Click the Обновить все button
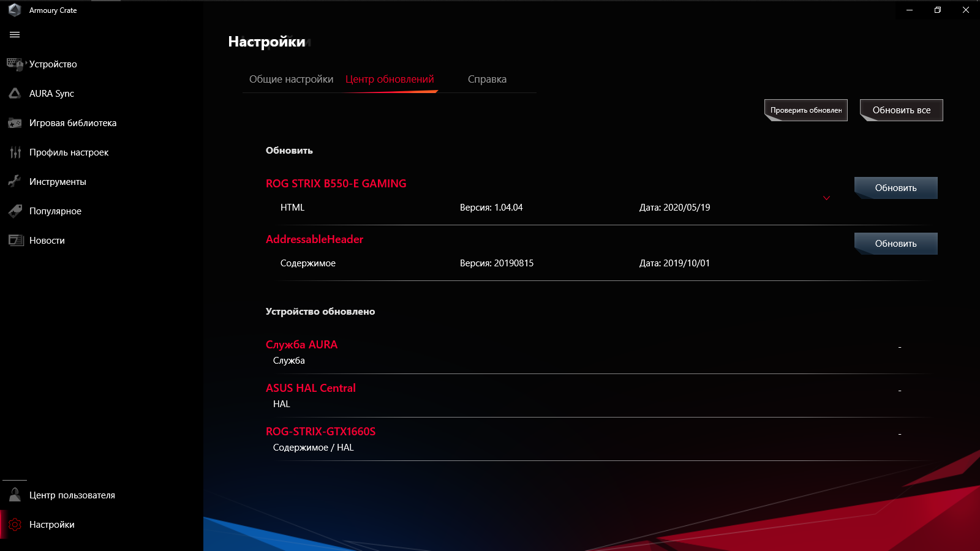 click(x=902, y=110)
